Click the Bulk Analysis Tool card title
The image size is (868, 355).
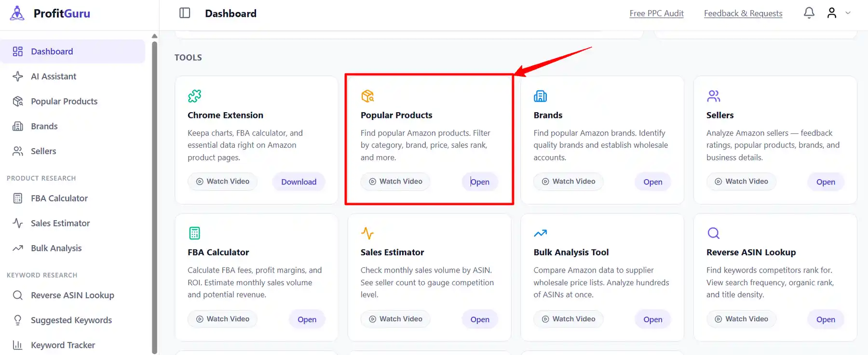click(x=571, y=252)
